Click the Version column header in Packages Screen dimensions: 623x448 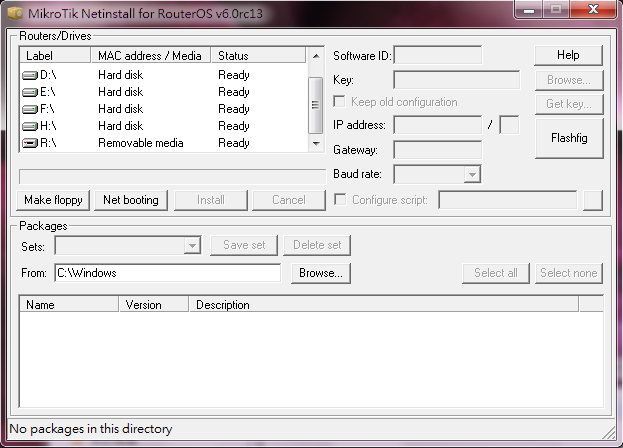pos(153,305)
